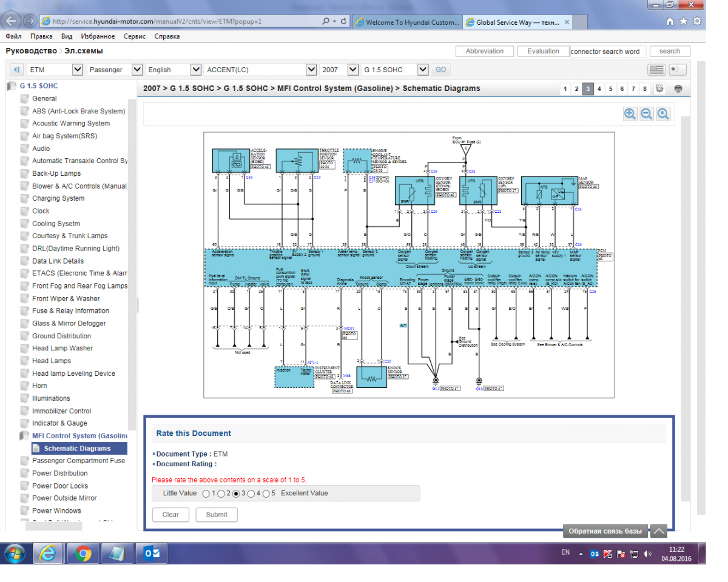Viewport: 728px width, 582px height.
Task: Click browser Back arrow button
Action: click(x=12, y=21)
